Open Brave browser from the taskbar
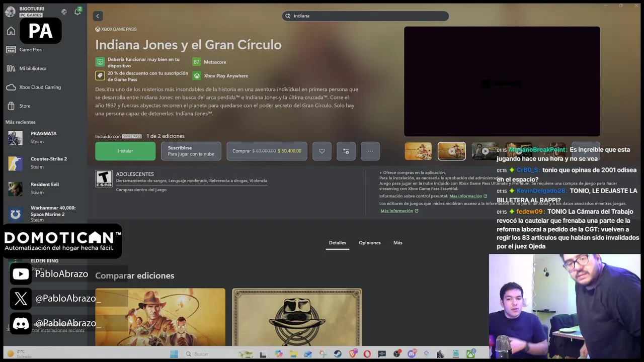This screenshot has width=644, height=362. coord(353,354)
